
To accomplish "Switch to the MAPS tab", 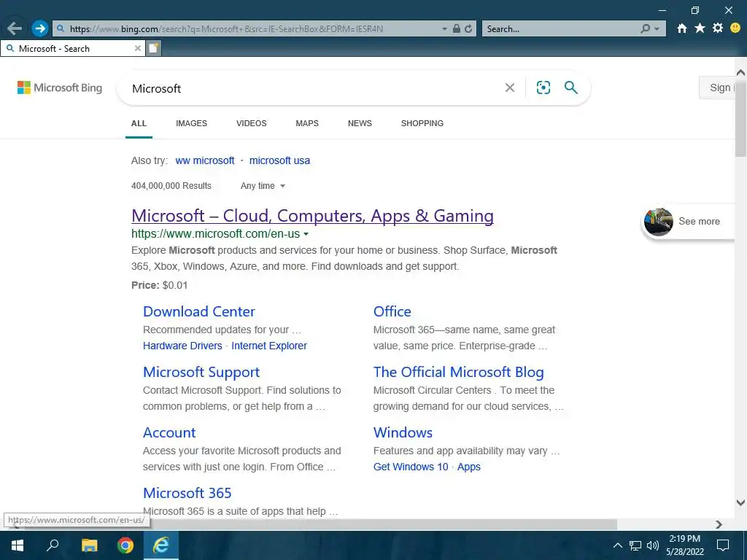I will [x=307, y=123].
